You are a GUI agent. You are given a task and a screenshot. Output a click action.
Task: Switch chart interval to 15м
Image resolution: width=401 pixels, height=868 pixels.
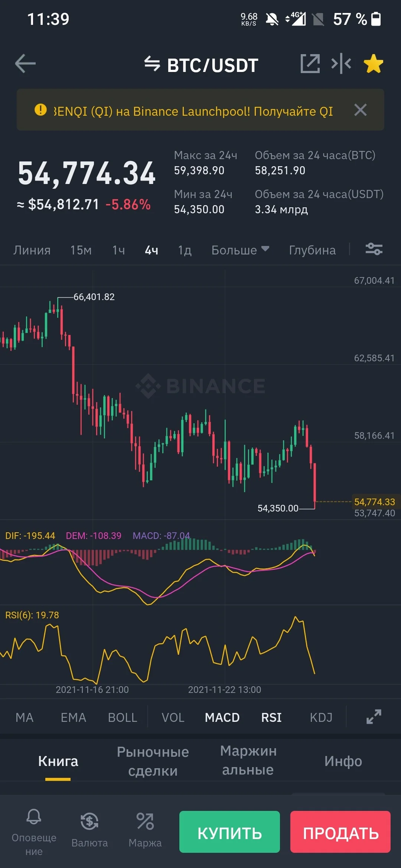81,250
